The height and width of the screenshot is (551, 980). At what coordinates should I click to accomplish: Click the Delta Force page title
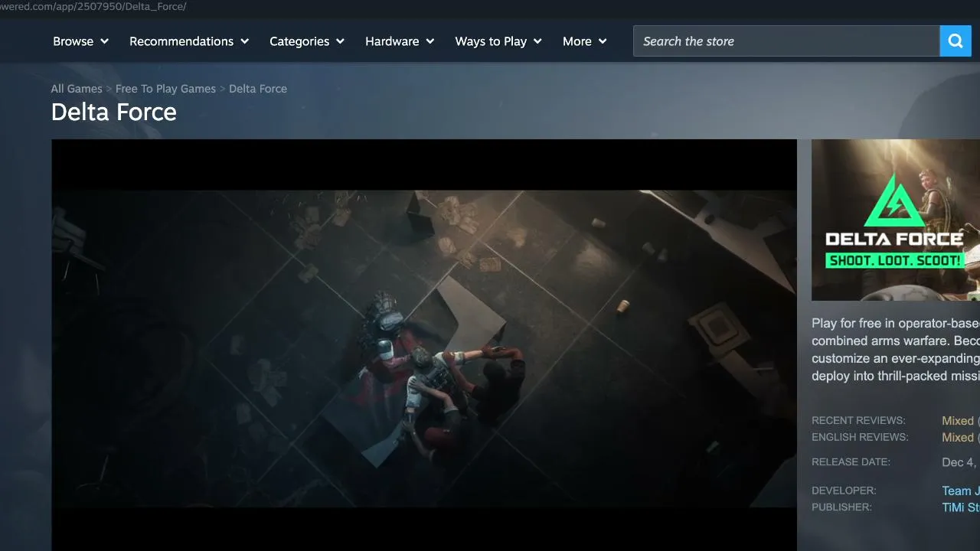pos(114,112)
